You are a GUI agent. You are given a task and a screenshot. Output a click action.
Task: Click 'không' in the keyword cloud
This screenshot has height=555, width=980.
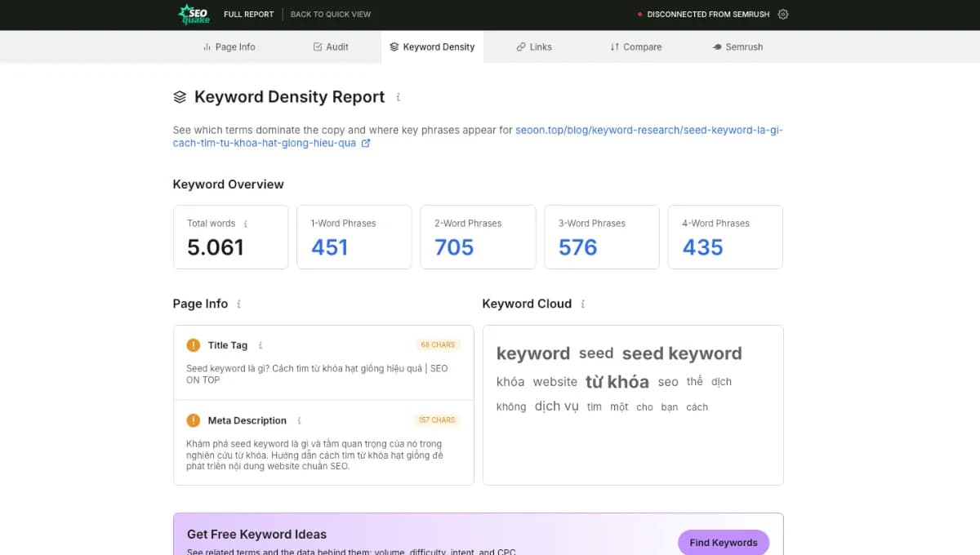click(511, 407)
